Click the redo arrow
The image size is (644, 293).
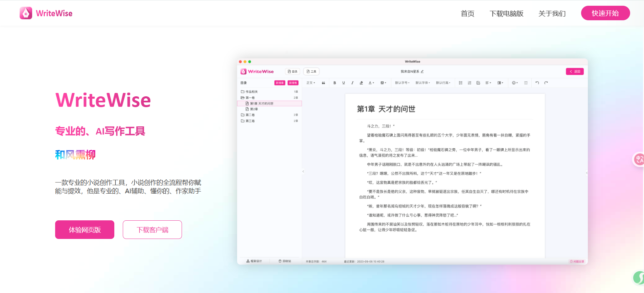pyautogui.click(x=546, y=83)
